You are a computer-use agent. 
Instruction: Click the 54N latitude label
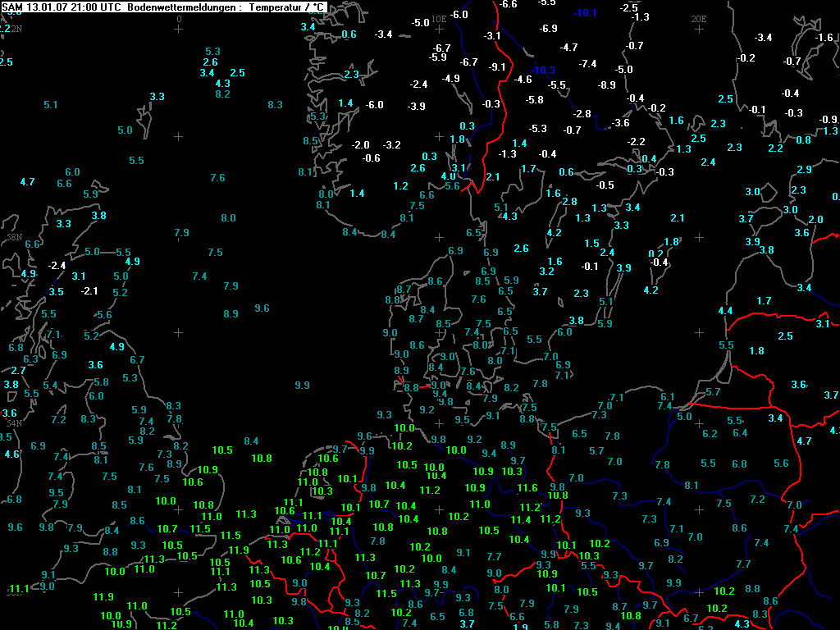14,423
